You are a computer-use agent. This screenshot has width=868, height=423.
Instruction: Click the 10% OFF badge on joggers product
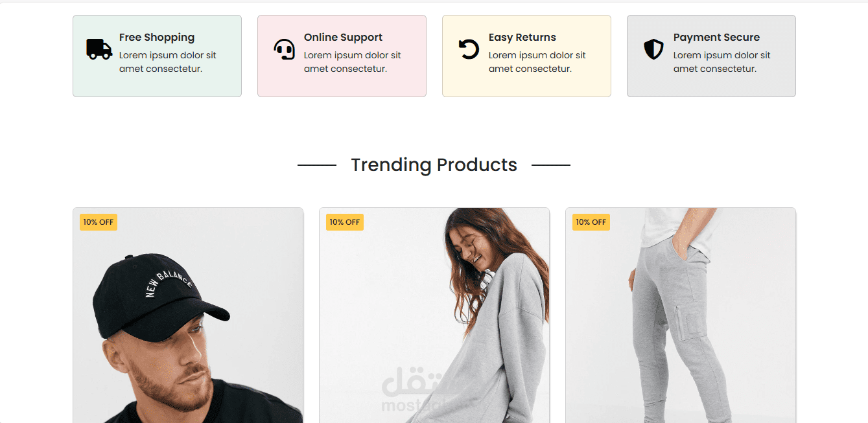pos(591,222)
